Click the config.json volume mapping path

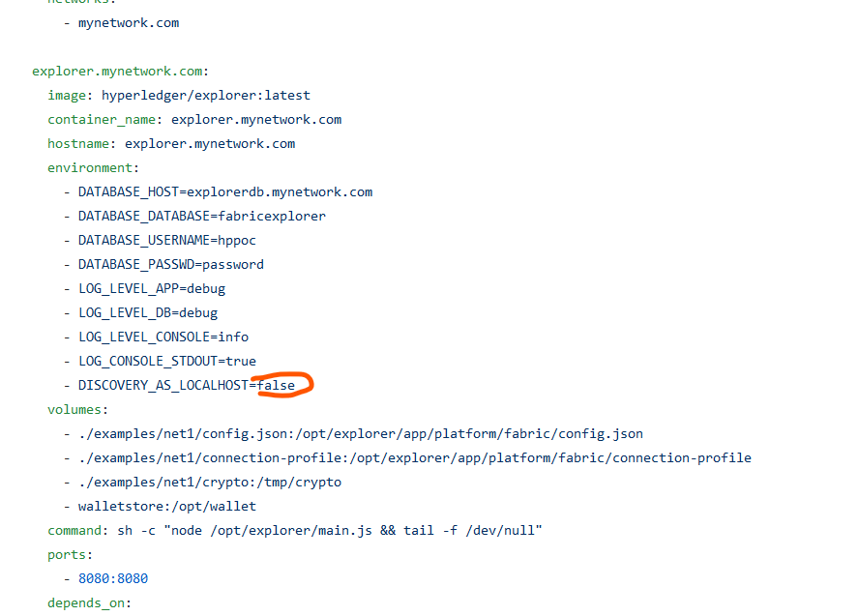[361, 433]
